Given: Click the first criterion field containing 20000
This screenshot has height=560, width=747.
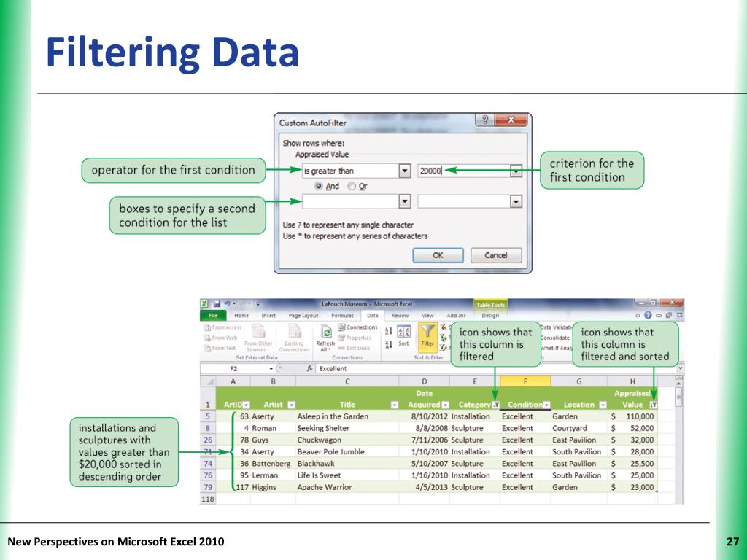Looking at the screenshot, I should (464, 171).
